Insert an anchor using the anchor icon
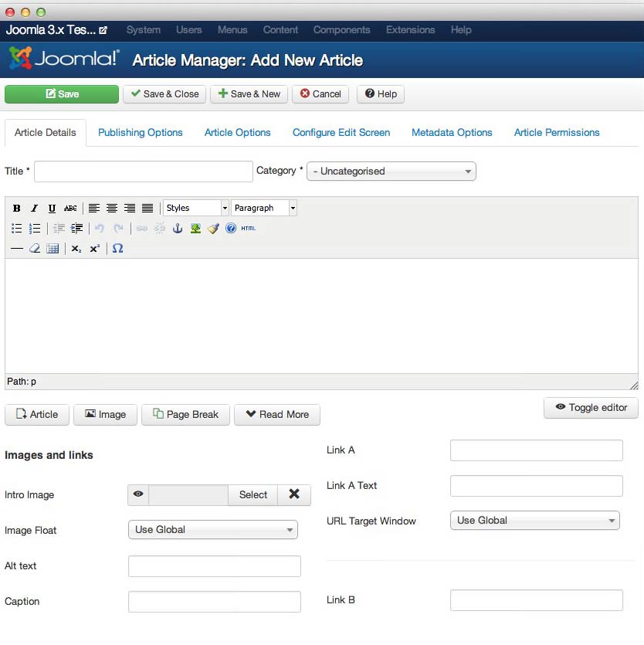The height and width of the screenshot is (645, 644). (x=177, y=229)
